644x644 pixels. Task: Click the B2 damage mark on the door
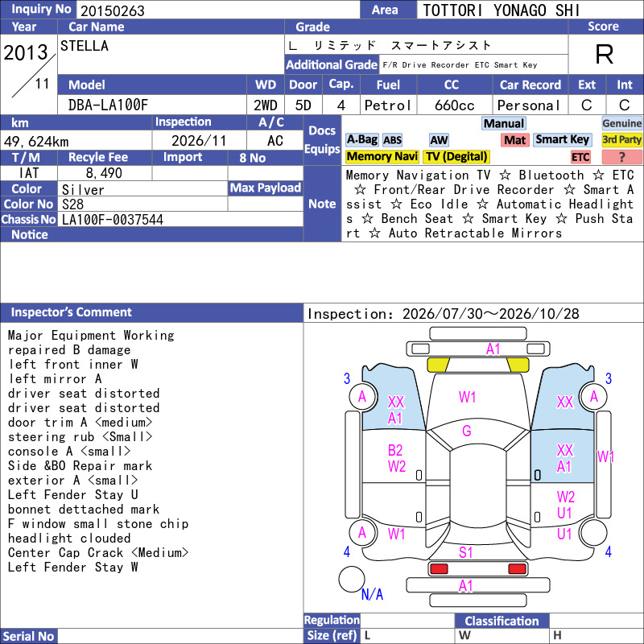tap(395, 450)
